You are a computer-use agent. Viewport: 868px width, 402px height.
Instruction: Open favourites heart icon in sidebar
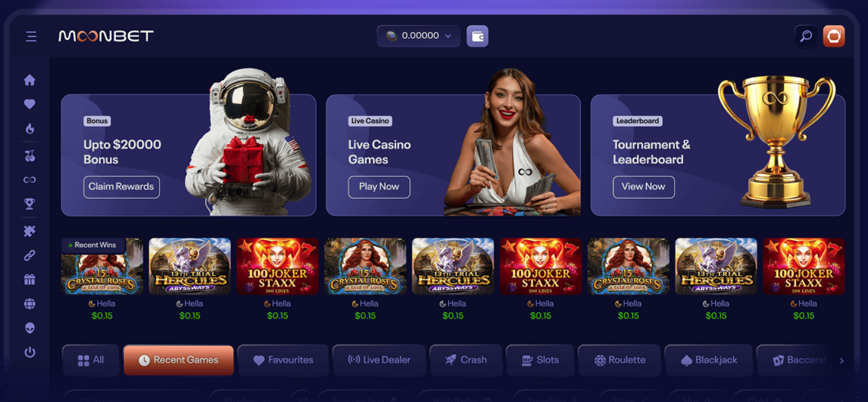pyautogui.click(x=29, y=104)
